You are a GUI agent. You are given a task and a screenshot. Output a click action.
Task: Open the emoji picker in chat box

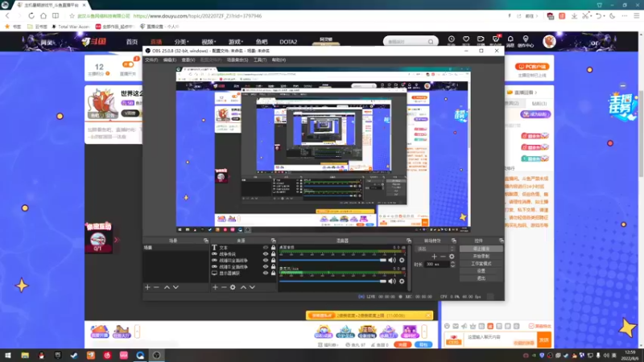click(447, 326)
